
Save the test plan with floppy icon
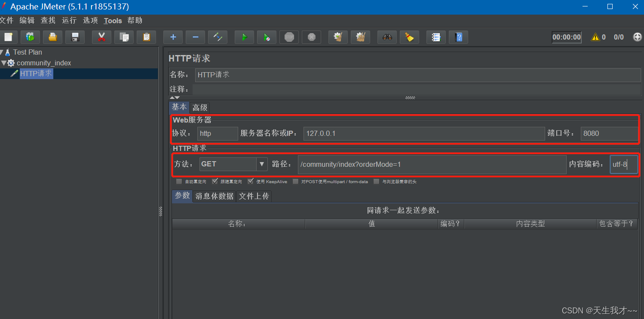pos(75,37)
